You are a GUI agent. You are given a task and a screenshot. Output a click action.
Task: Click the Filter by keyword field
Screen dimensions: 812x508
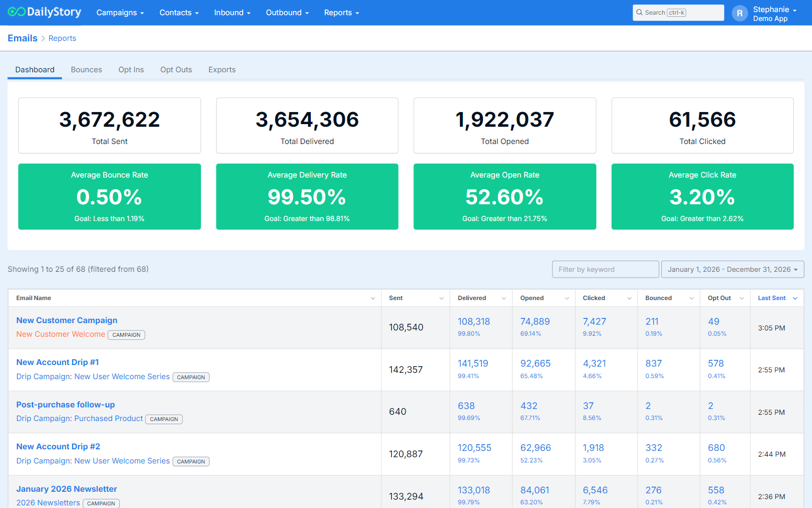pos(605,269)
